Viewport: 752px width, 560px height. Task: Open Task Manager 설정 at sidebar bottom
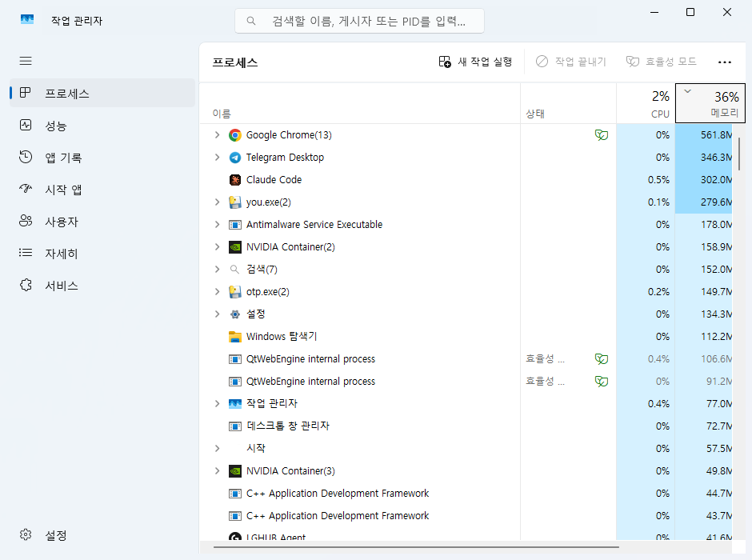102,535
